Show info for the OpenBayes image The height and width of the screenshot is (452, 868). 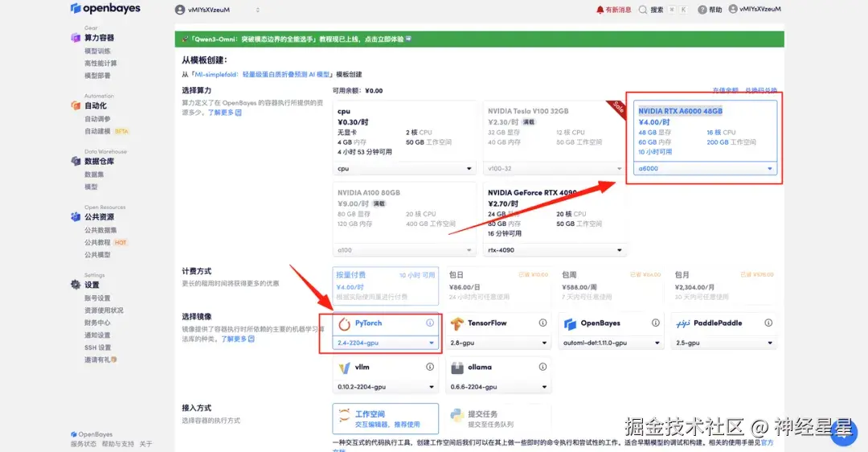656,323
